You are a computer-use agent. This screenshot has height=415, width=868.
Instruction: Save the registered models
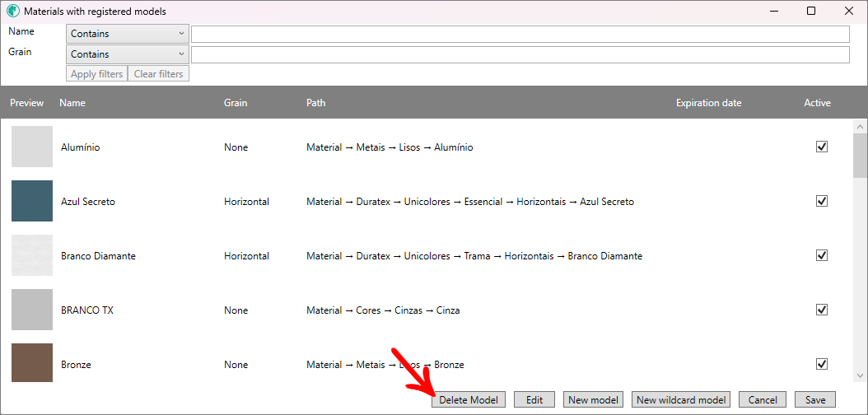pyautogui.click(x=815, y=399)
